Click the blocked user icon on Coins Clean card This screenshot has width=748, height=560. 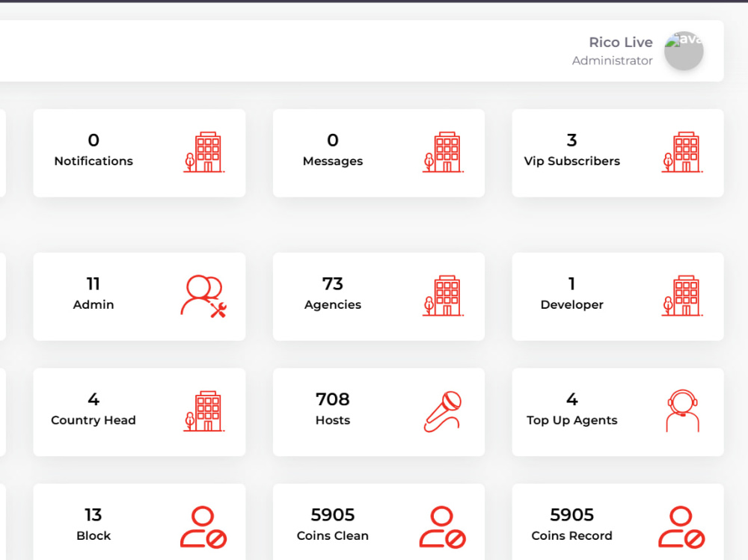443,527
